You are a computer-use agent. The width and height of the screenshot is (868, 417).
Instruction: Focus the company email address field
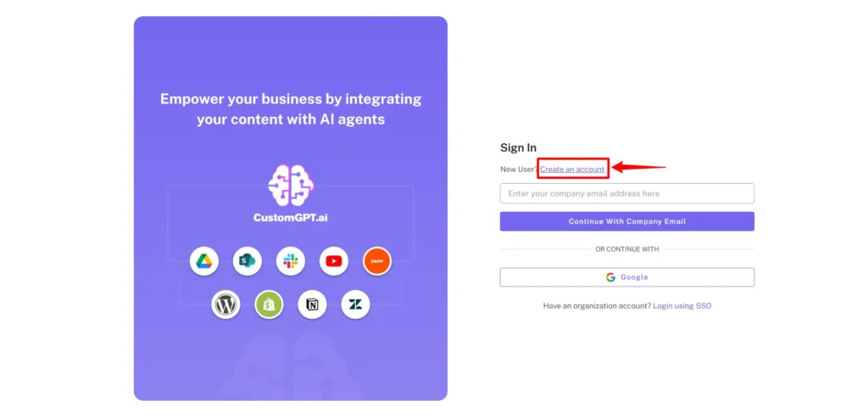[626, 193]
